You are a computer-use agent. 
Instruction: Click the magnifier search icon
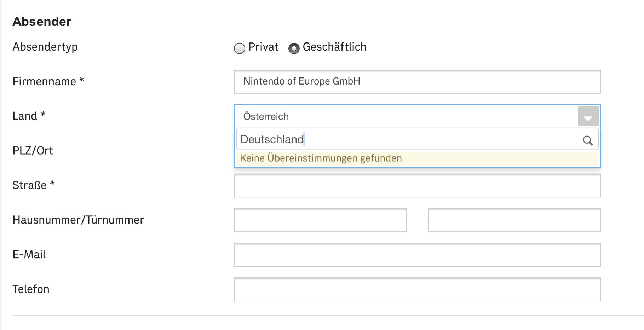pos(588,140)
